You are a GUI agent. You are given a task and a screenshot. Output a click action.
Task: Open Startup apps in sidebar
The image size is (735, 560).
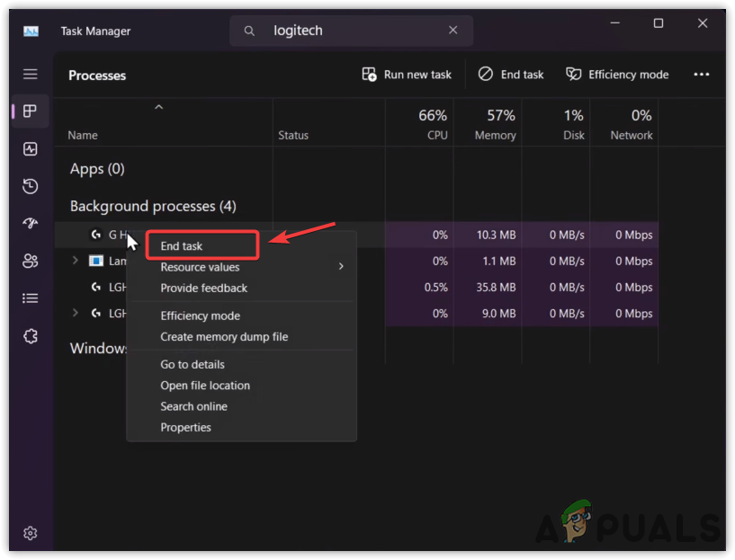pyautogui.click(x=31, y=224)
